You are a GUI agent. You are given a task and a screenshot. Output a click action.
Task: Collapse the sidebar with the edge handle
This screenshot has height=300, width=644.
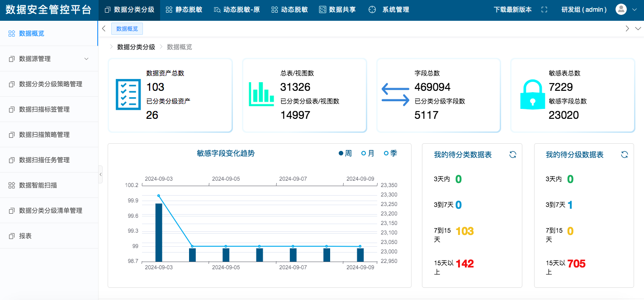tap(100, 174)
